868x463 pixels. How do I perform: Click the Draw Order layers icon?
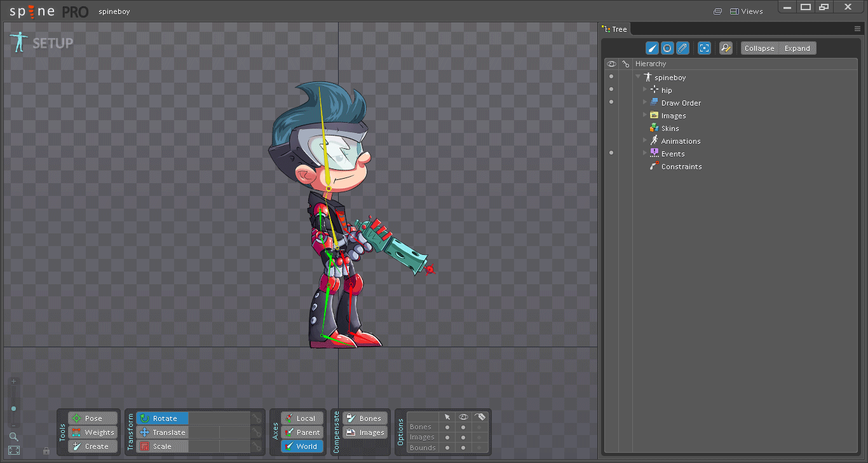pos(654,102)
